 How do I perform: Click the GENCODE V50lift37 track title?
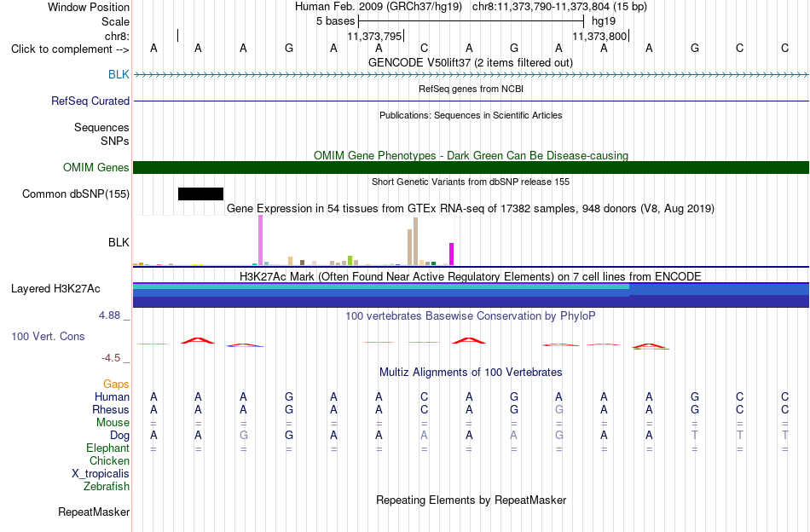pyautogui.click(x=470, y=62)
